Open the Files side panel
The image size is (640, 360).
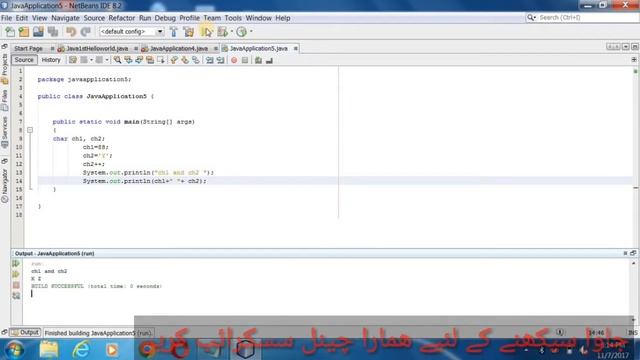4,100
